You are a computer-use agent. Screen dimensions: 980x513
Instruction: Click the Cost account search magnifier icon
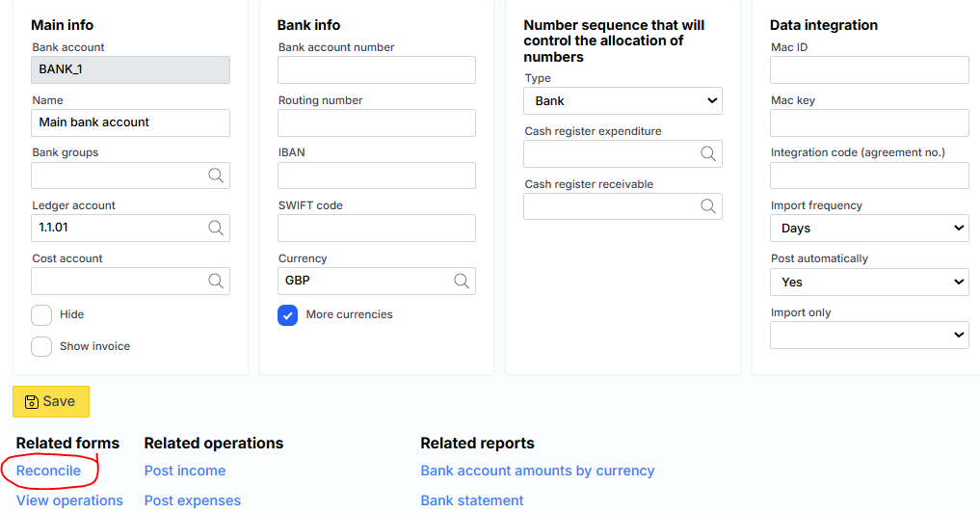pyautogui.click(x=216, y=282)
